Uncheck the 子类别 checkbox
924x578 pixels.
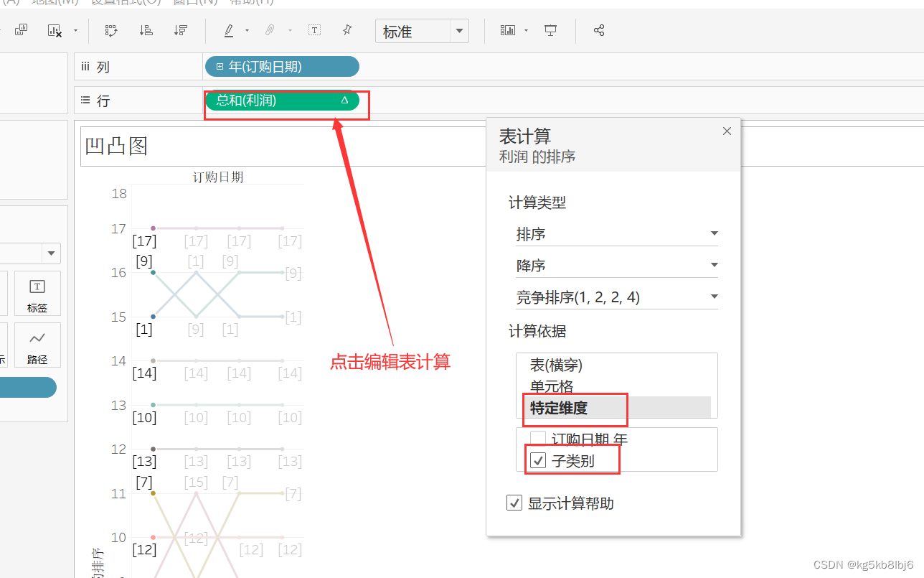[538, 460]
